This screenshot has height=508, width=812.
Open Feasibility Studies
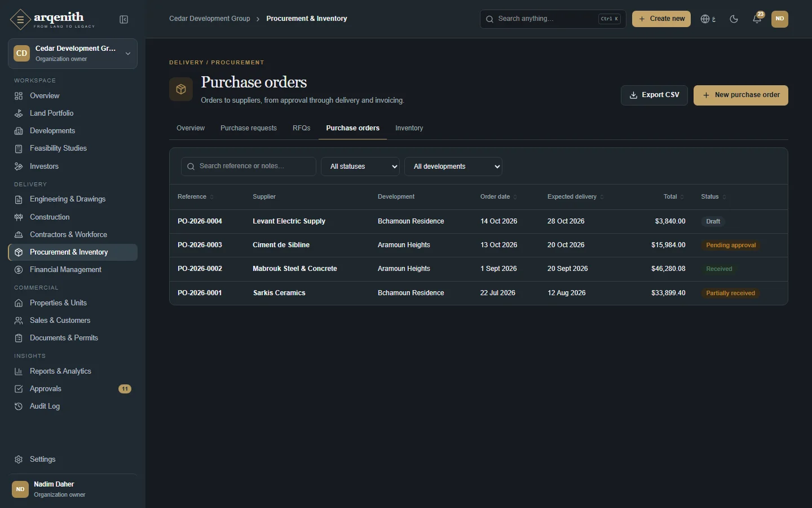73,148
